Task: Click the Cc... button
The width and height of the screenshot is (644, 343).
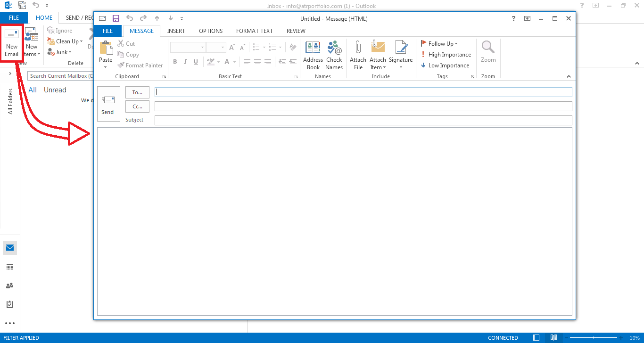Action: pos(137,106)
